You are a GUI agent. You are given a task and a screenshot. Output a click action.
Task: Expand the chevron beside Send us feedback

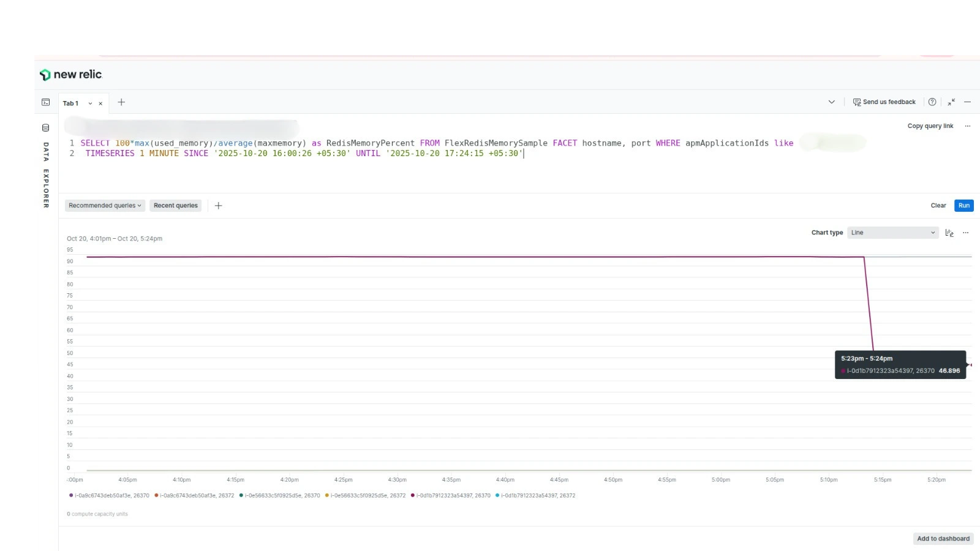(x=831, y=102)
